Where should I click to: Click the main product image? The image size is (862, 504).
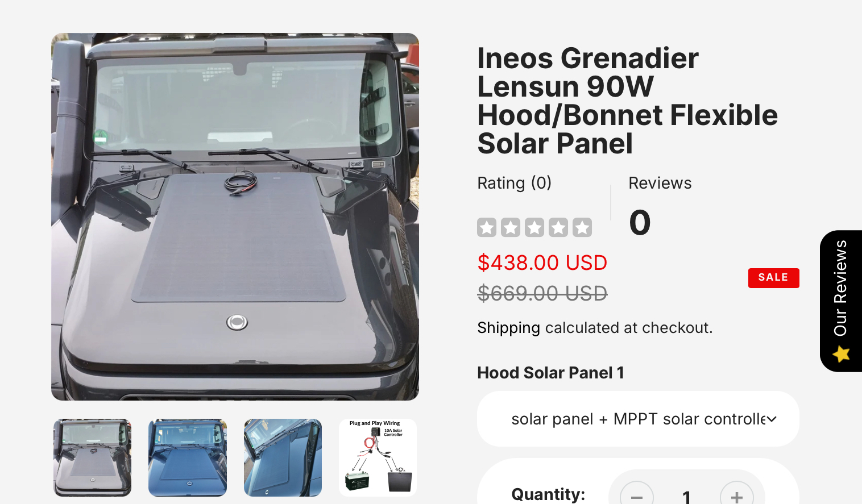point(235,216)
